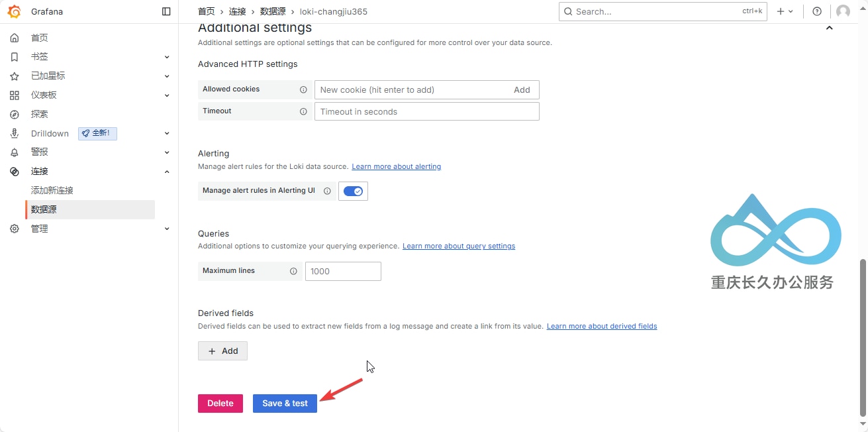Click the administration gear icon in sidebar
Image resolution: width=868 pixels, height=432 pixels.
[15, 229]
